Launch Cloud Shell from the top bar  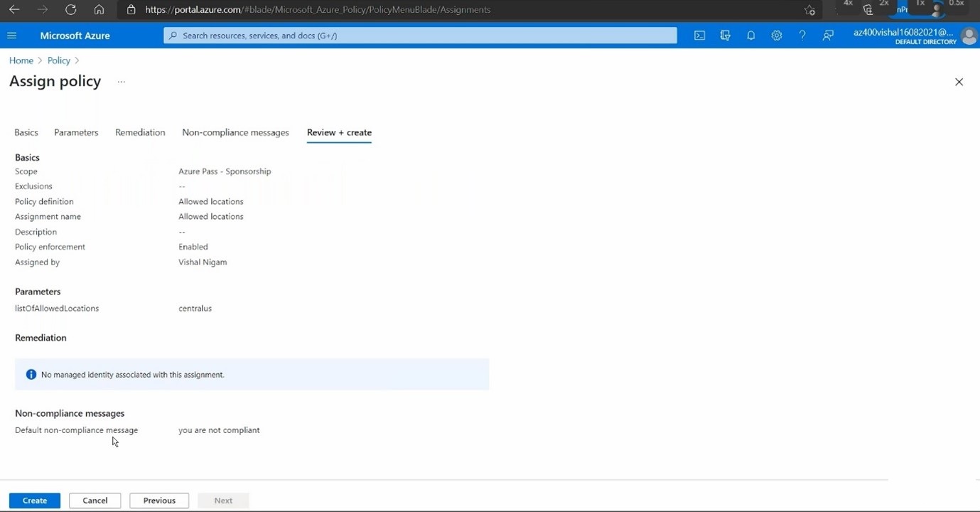(699, 36)
